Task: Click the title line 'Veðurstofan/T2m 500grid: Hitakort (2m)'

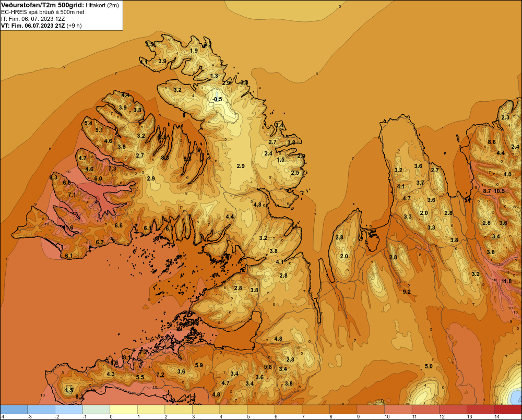Action: click(60, 5)
